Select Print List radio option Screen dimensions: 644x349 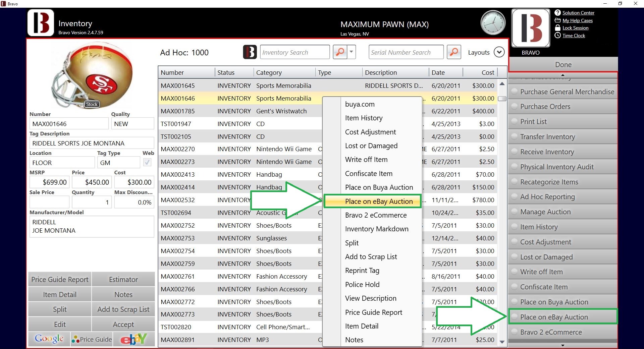514,121
